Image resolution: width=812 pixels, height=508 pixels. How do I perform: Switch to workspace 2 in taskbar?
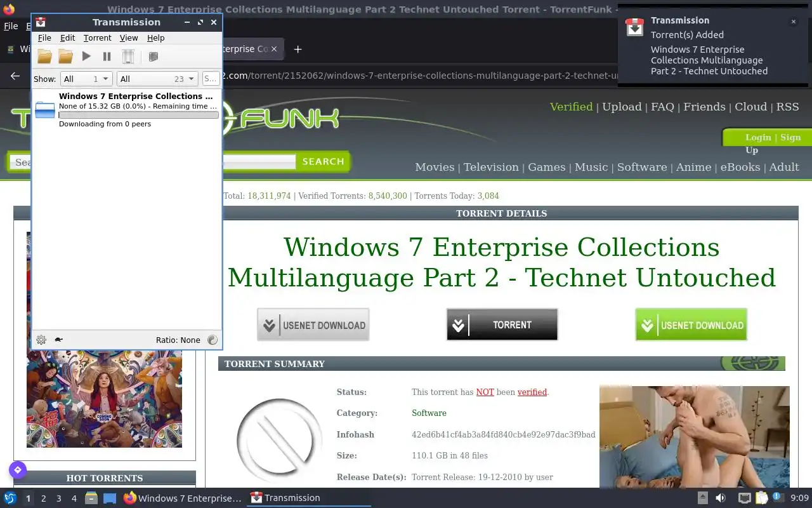point(43,498)
